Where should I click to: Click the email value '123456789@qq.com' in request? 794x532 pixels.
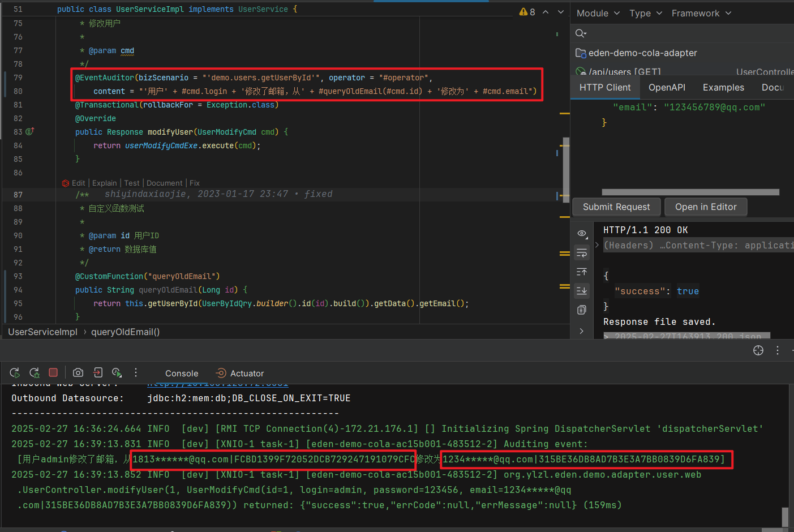point(715,107)
